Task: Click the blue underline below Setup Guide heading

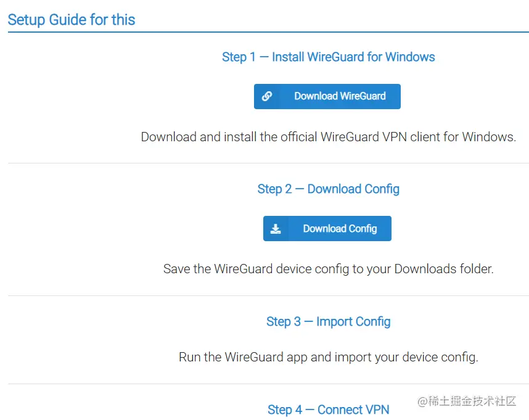Action: (269, 32)
